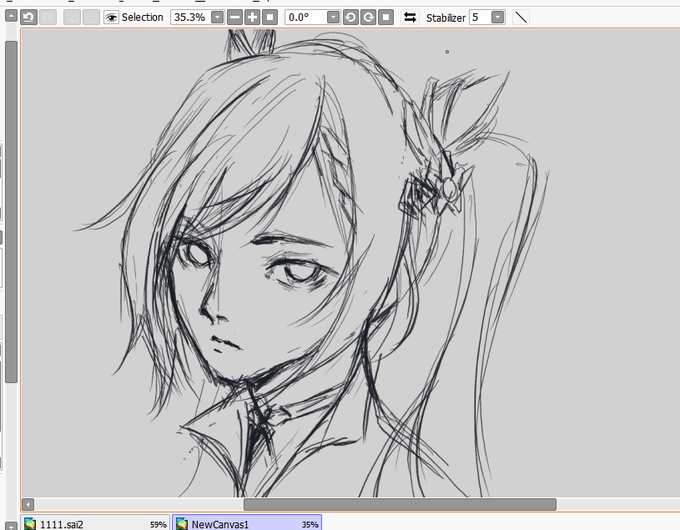Flip the canvas view horizontally
Viewport: 680px width, 530px height.
tap(410, 17)
